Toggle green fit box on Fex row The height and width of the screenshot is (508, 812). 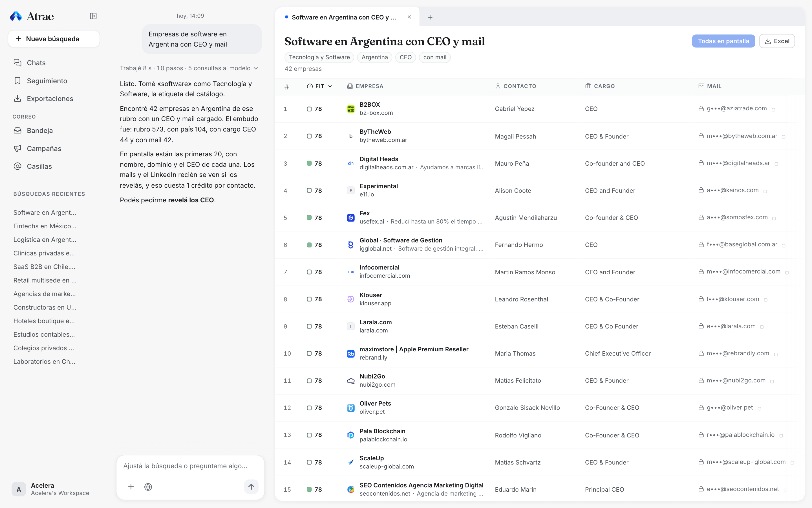tap(309, 218)
